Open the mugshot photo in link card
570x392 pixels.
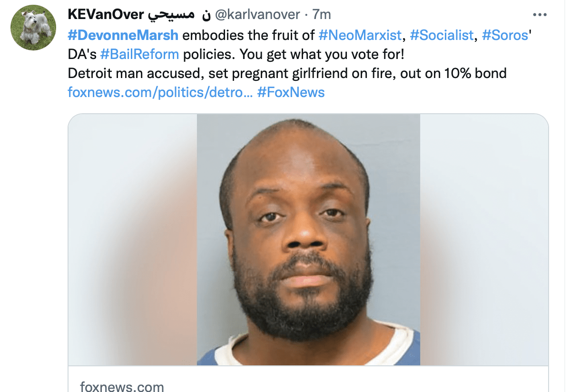[x=308, y=240]
